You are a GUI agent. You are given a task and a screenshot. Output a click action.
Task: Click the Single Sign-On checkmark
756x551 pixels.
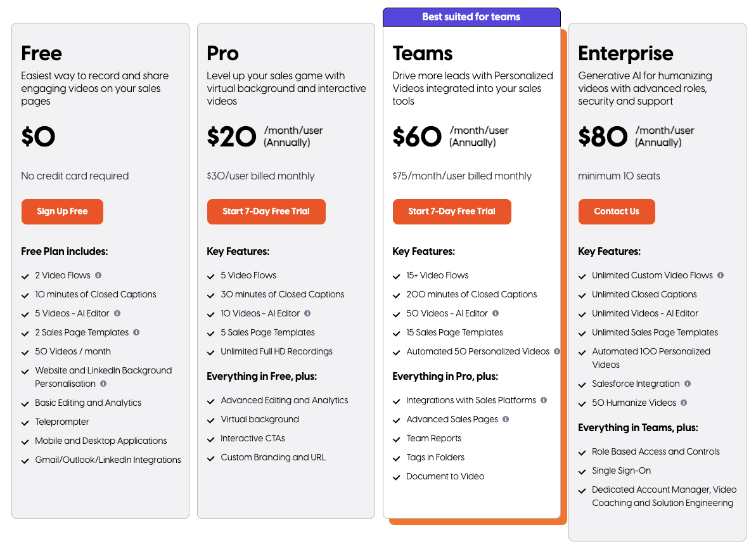click(x=582, y=472)
